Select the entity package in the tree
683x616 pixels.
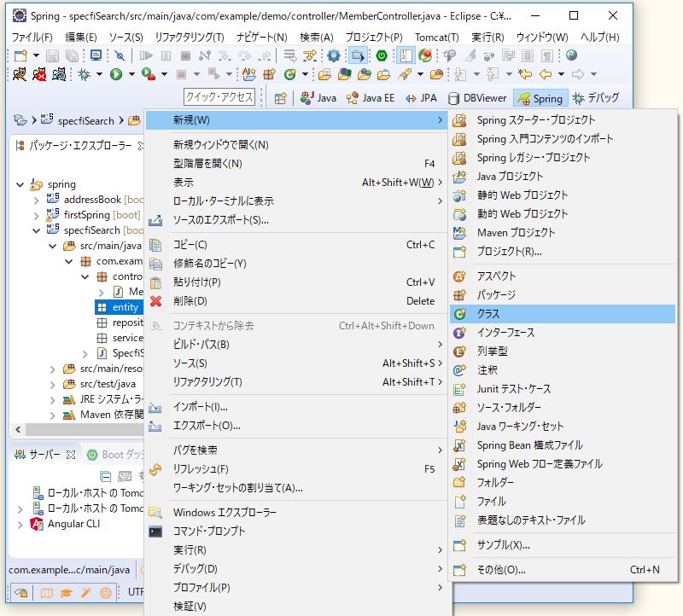tap(119, 307)
